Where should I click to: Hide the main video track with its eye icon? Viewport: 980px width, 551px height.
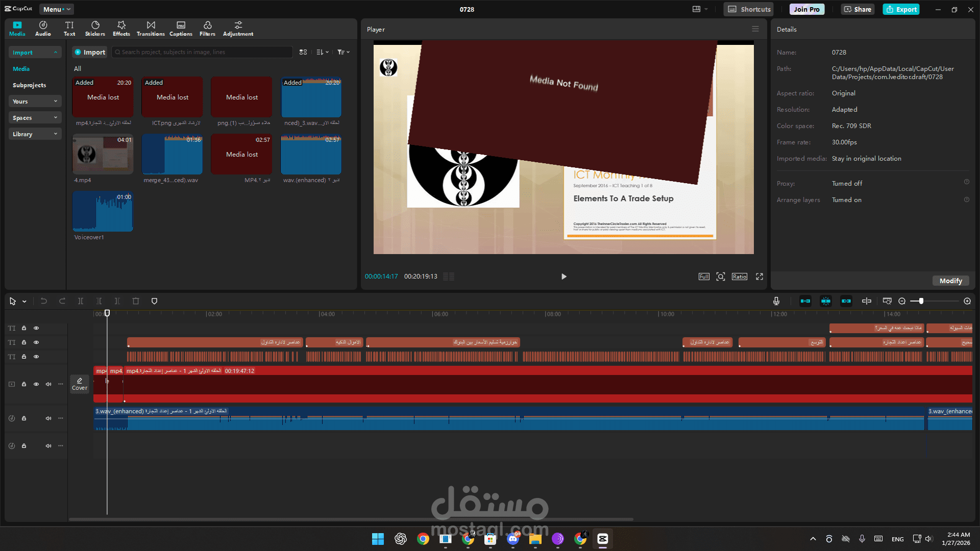click(36, 384)
